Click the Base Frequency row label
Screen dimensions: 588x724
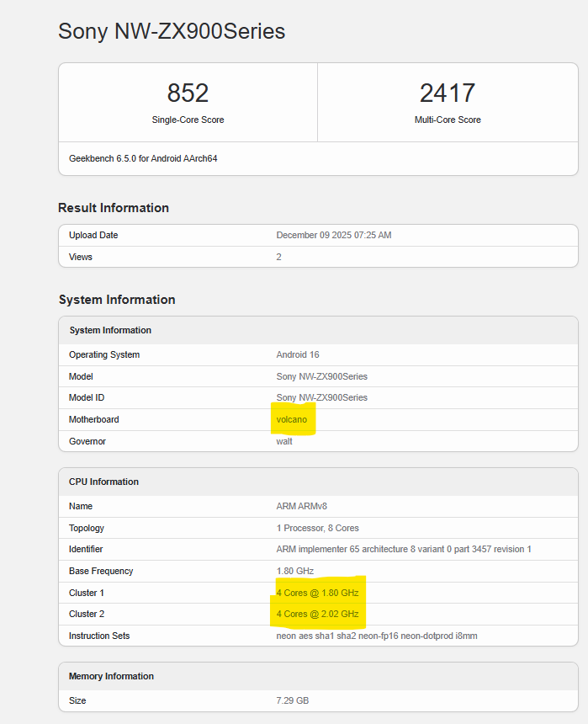(101, 571)
